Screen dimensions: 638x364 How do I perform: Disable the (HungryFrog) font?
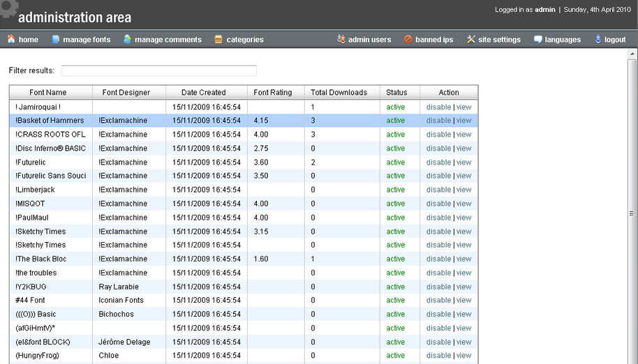pos(438,355)
